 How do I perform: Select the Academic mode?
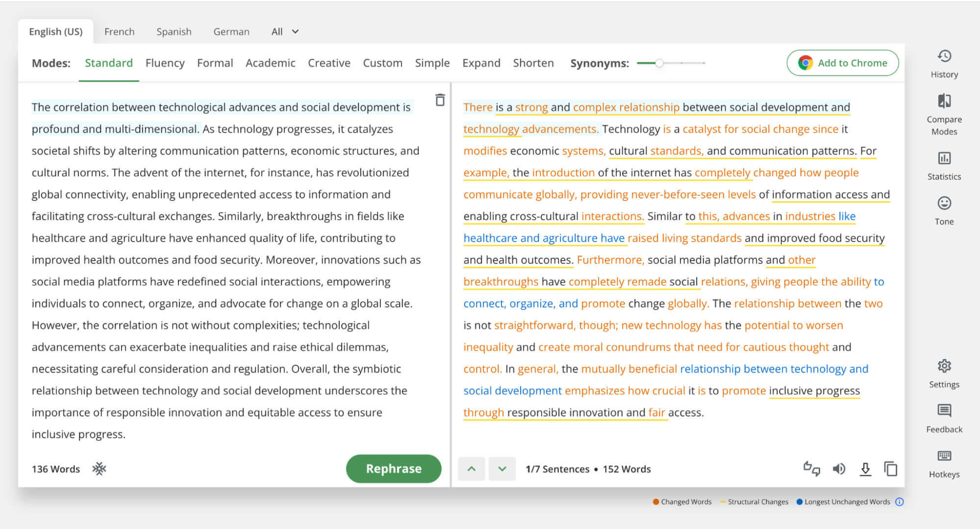[270, 63]
